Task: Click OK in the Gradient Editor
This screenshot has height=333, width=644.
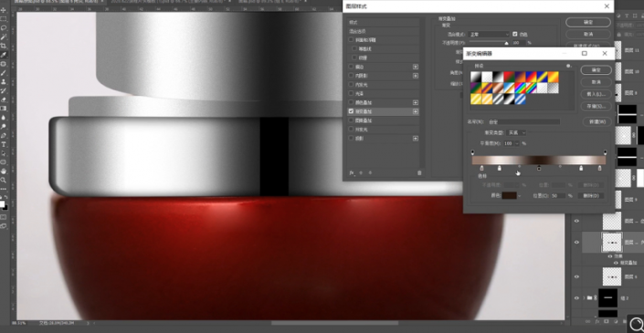Action: 596,70
